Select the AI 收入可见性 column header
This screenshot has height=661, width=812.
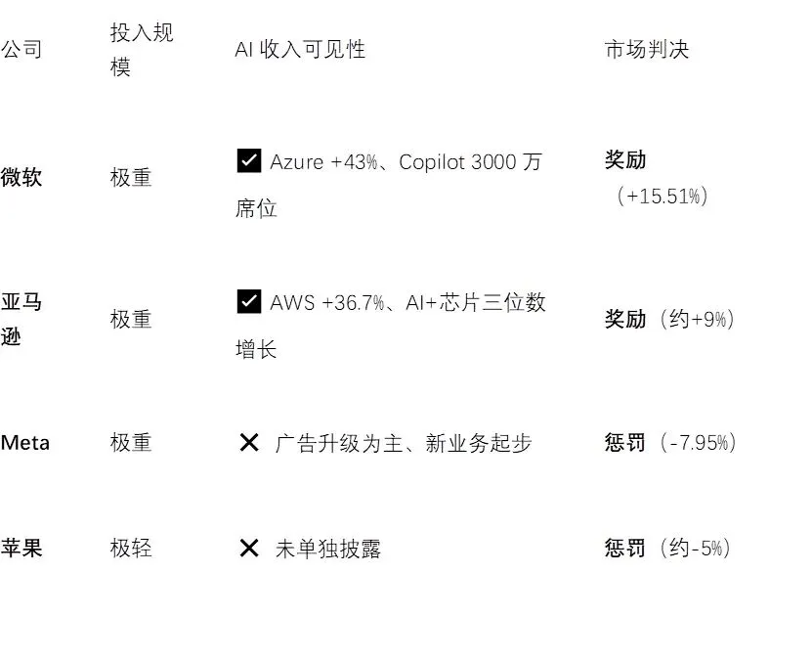(x=300, y=50)
